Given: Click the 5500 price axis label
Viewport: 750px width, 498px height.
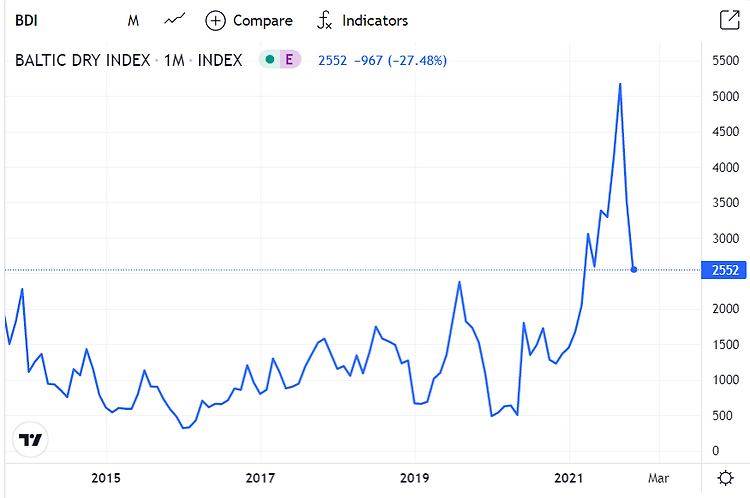Looking at the screenshot, I should coord(726,60).
